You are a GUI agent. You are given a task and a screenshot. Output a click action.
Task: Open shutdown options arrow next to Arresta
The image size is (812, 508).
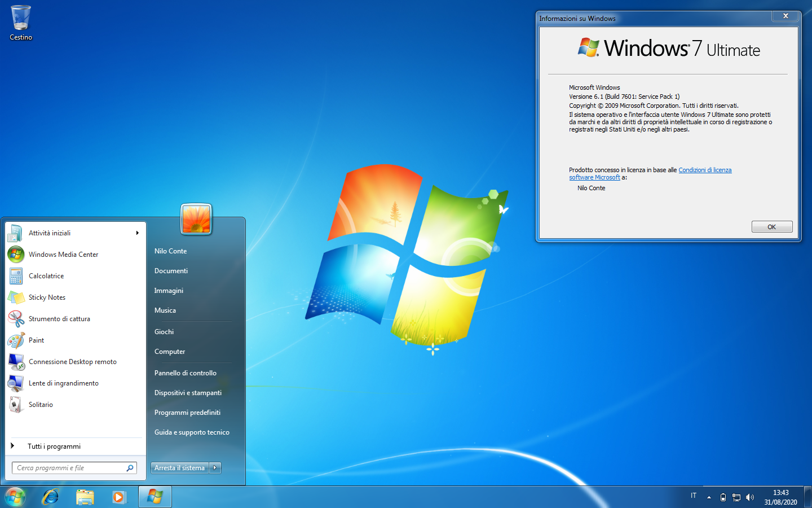click(x=215, y=468)
